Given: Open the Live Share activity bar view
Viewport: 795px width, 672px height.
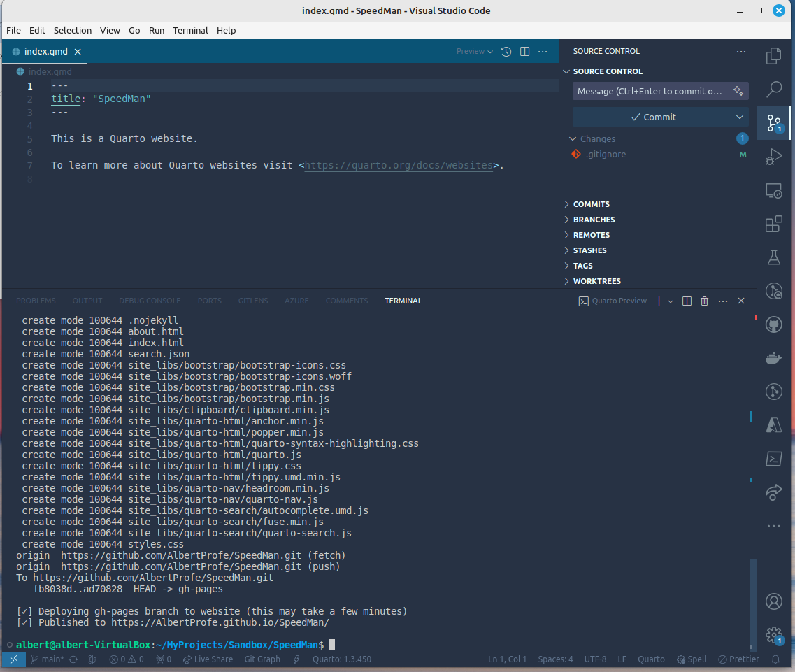Looking at the screenshot, I should pyautogui.click(x=774, y=492).
